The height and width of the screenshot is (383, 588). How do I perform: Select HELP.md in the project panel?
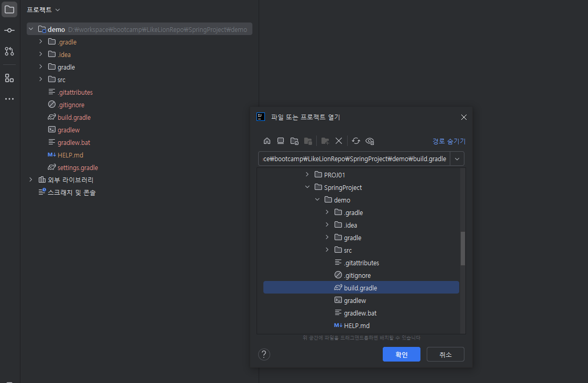pos(70,155)
